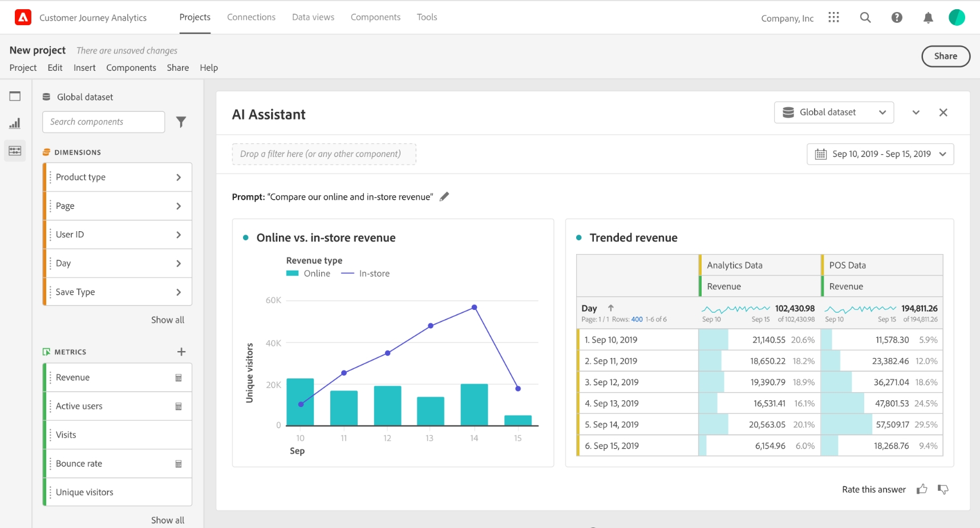This screenshot has height=528, width=980.
Task: Edit the prompt with pencil icon
Action: coord(444,196)
